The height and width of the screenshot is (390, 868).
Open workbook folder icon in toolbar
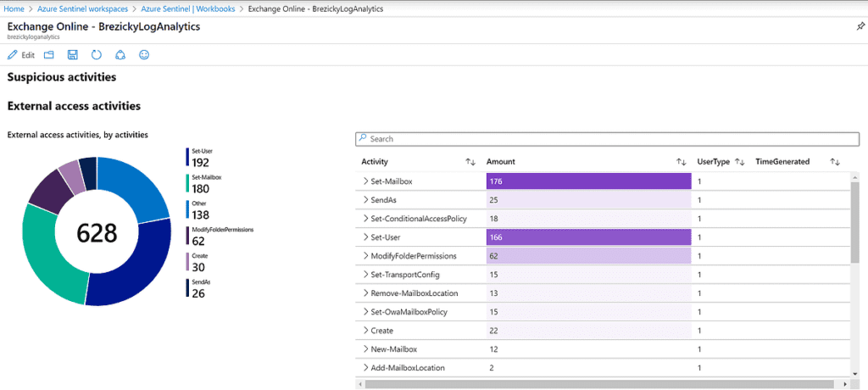pyautogui.click(x=48, y=55)
